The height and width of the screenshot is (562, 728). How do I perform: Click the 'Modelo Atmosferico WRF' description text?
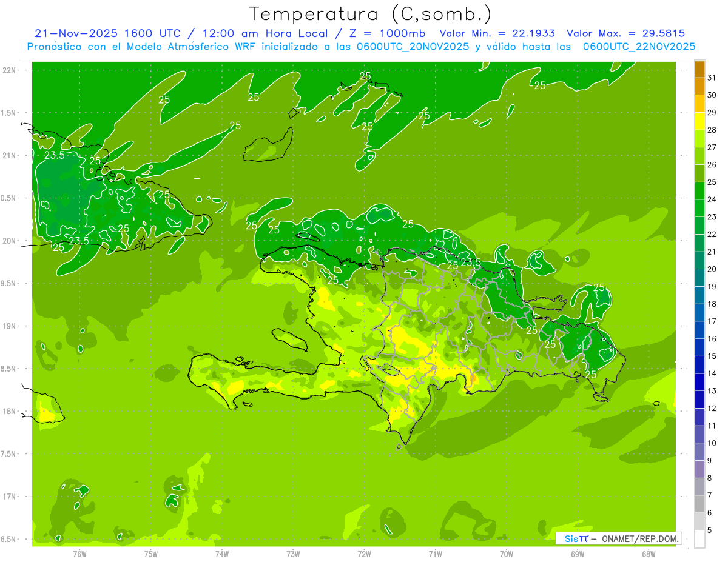tap(189, 47)
